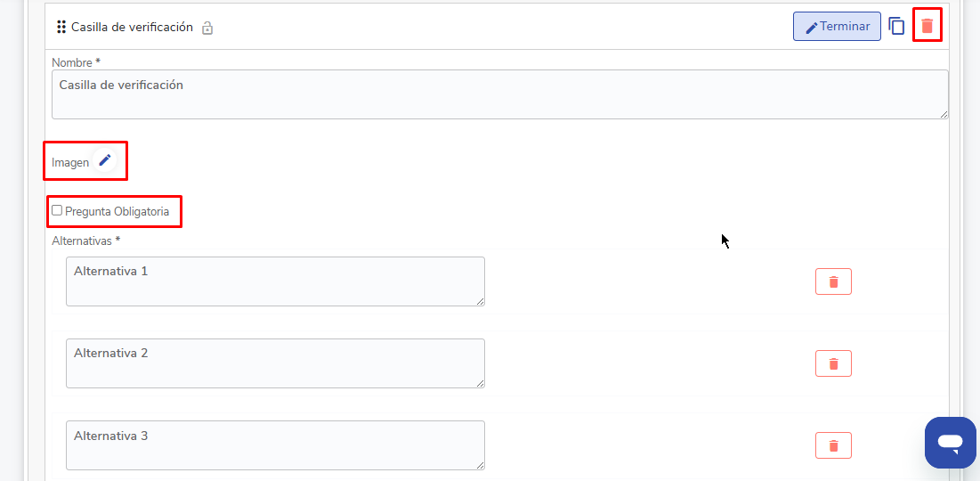Enable the Pregunta Obligatoria checkbox

coord(57,211)
